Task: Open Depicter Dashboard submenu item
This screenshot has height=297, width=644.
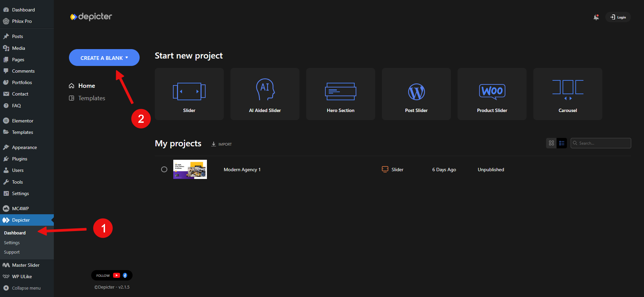Action: 15,233
